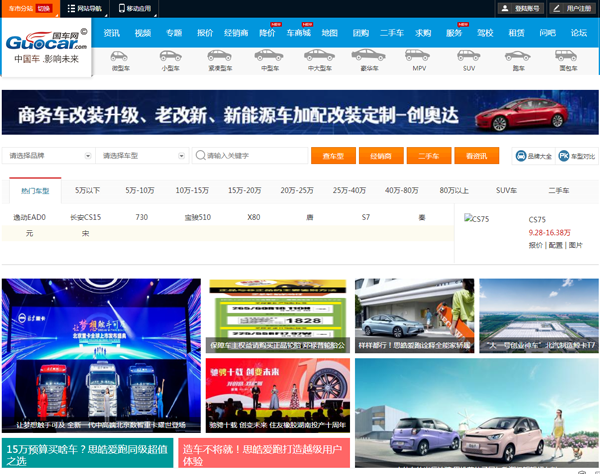
Task: Select the 小型车 car category icon
Action: click(x=171, y=56)
